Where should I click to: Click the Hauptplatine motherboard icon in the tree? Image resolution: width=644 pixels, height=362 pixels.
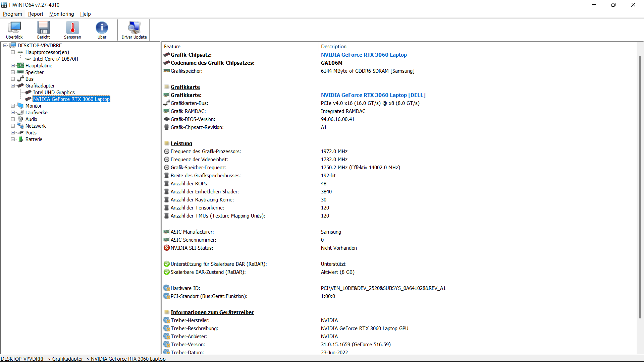[20, 66]
